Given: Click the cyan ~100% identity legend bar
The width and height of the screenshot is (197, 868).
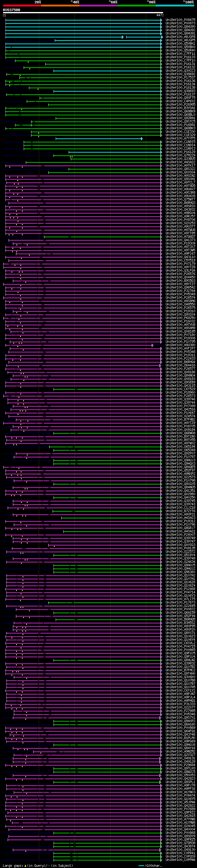Looking at the screenshot, I should tap(175, 6).
